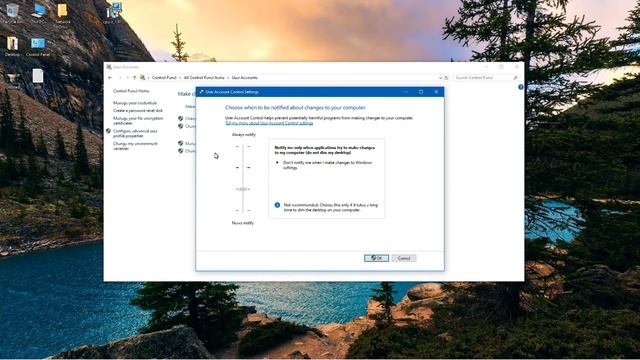Maximize the User Account Control Settings dialog

[x=421, y=92]
